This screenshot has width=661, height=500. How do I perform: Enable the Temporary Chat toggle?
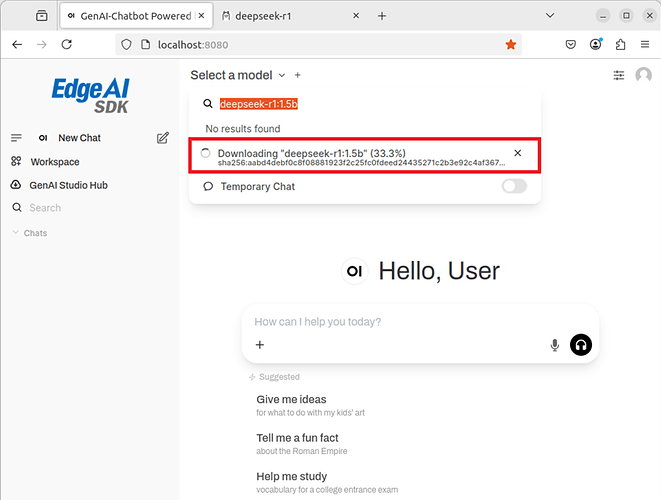pos(514,186)
